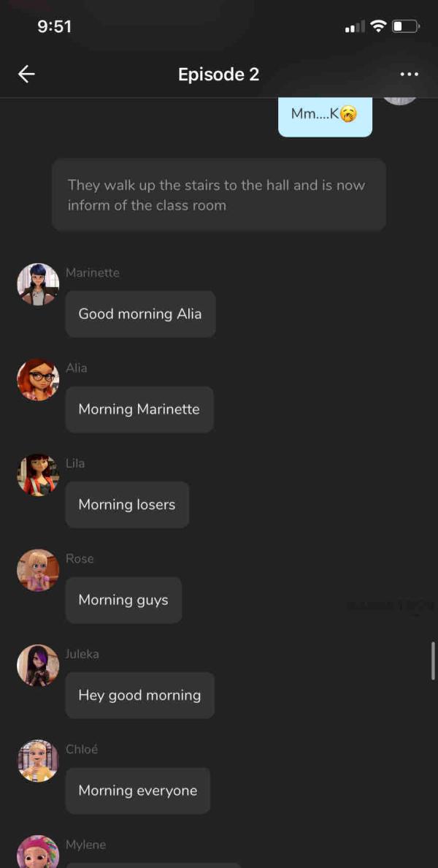Viewport: 438px width, 868px height.
Task: Tap Mylene's profile avatar
Action: (x=38, y=851)
